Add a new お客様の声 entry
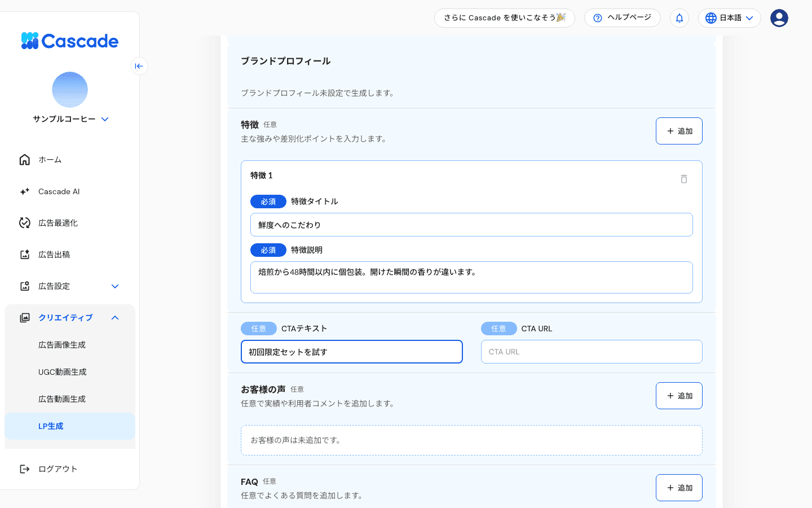Viewport: 812px width, 508px height. click(x=679, y=396)
